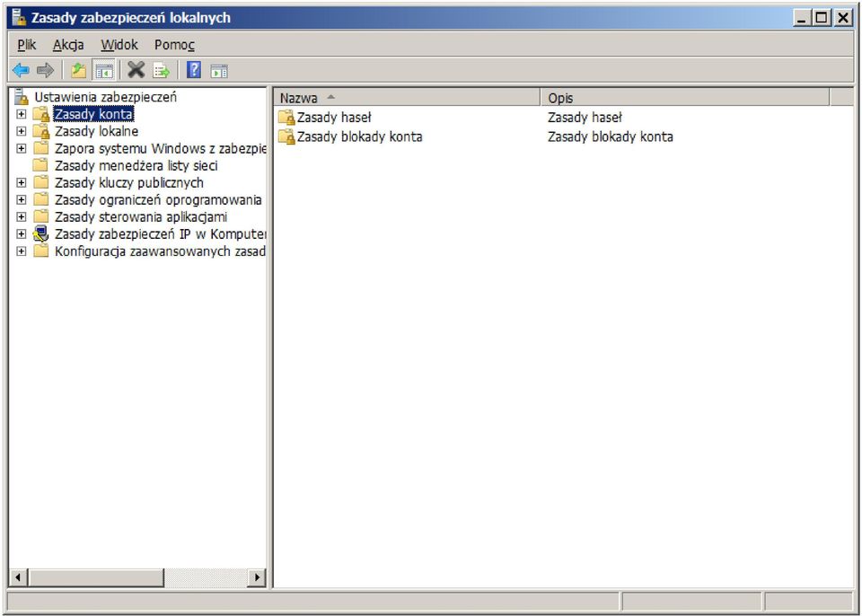Viewport: 862px width, 616px height.
Task: Click the Zasady lokalne folder icon
Action: 40,131
